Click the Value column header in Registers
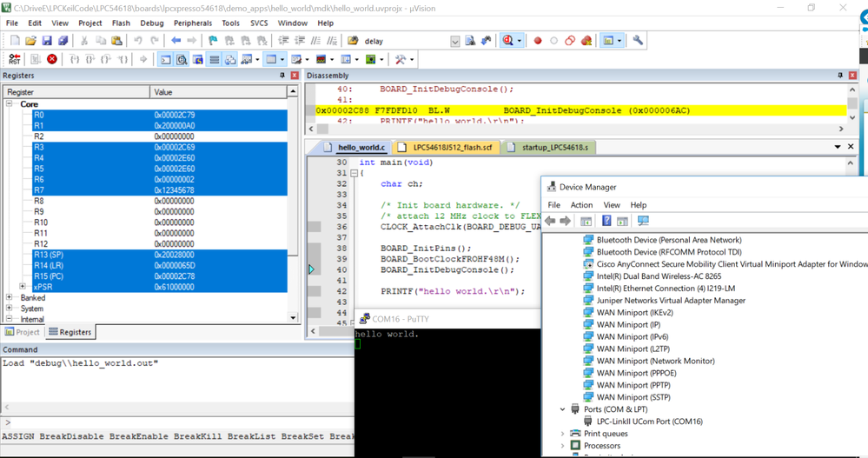The image size is (868, 458). [218, 92]
